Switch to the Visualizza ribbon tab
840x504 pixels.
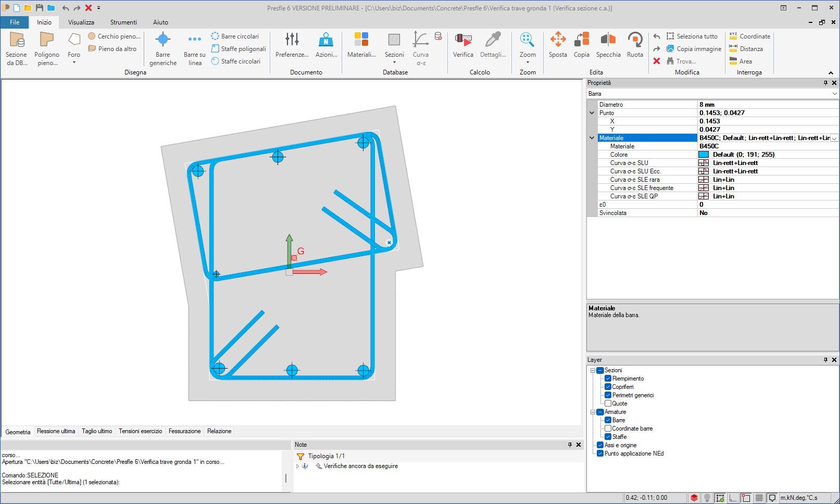click(x=81, y=22)
